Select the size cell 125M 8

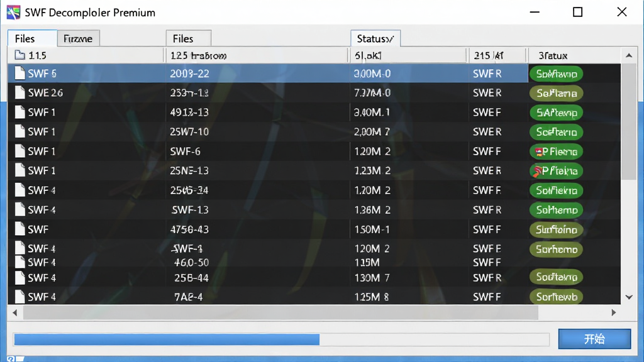(371, 297)
